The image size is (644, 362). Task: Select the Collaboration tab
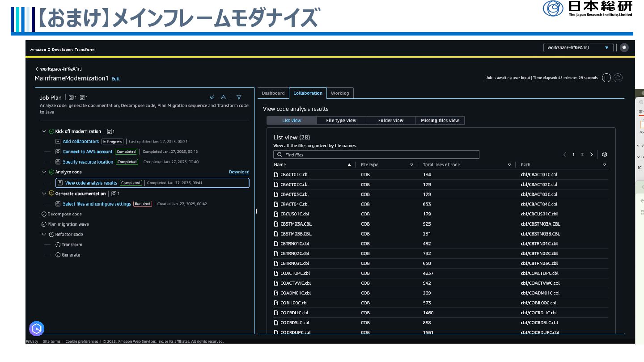pos(308,93)
